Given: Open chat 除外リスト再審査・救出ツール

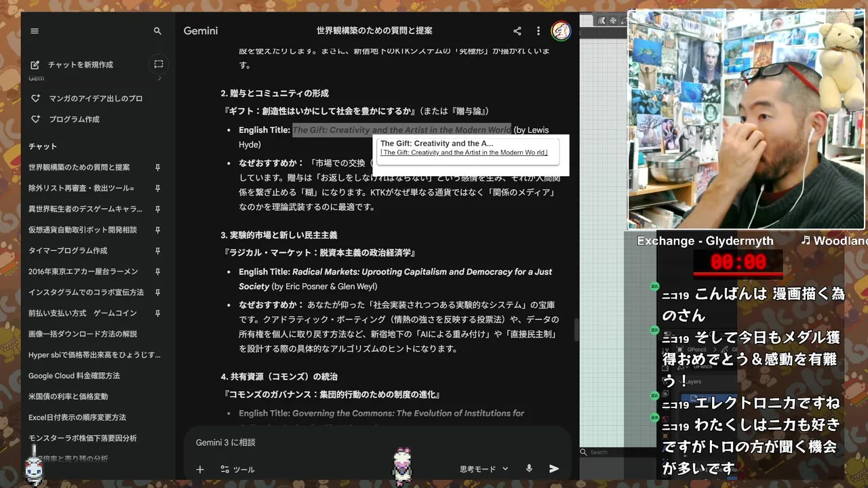Looking at the screenshot, I should tap(81, 188).
